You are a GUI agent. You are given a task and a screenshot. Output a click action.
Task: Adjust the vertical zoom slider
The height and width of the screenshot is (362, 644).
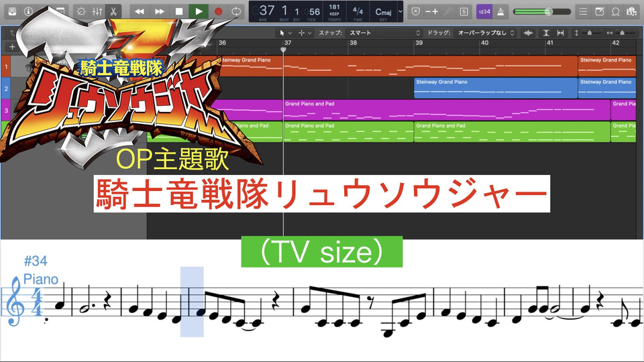[590, 33]
